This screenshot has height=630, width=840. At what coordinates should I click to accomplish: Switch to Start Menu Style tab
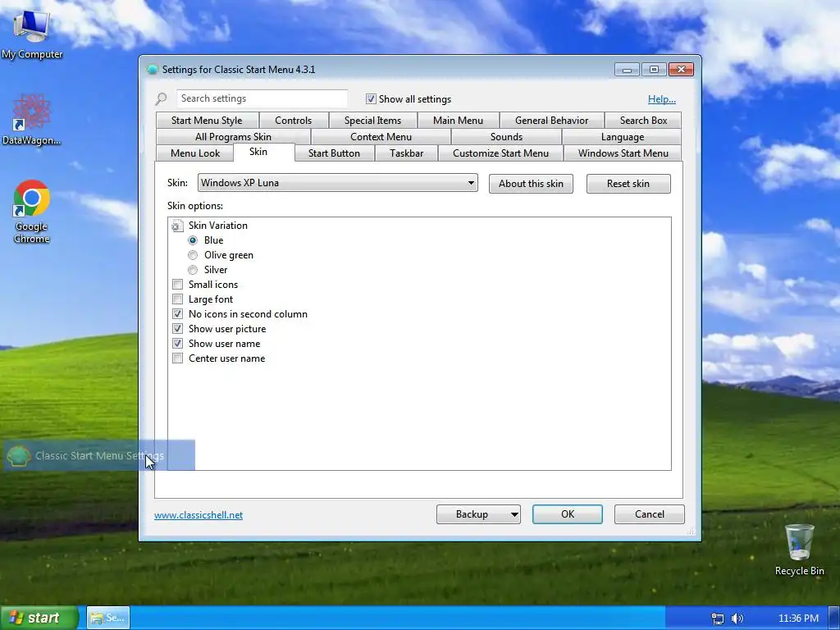point(207,121)
